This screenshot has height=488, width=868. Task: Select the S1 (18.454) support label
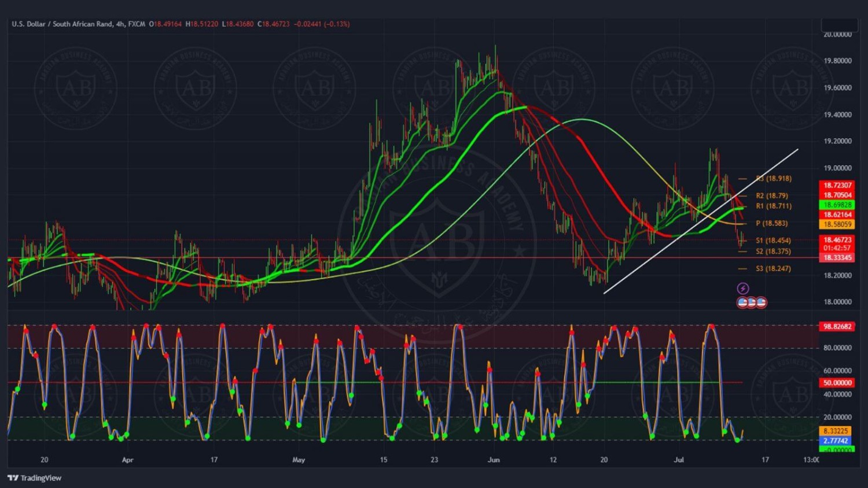click(773, 241)
